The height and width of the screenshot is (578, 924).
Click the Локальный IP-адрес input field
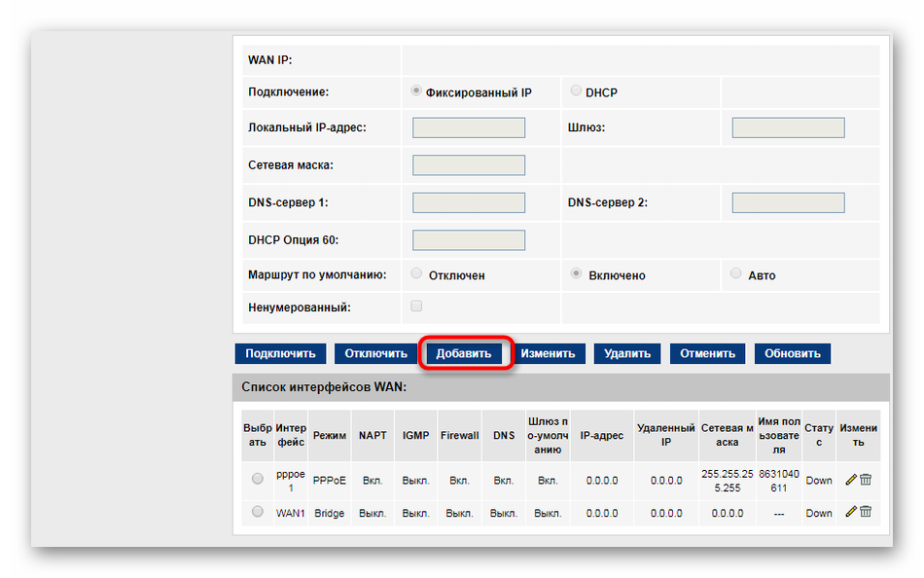point(469,127)
